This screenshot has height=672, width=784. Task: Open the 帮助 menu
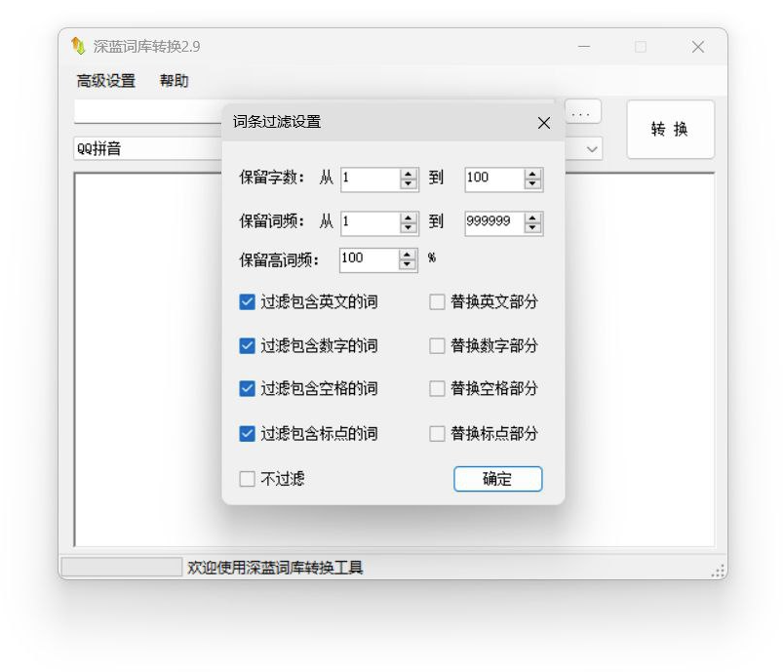[x=174, y=81]
